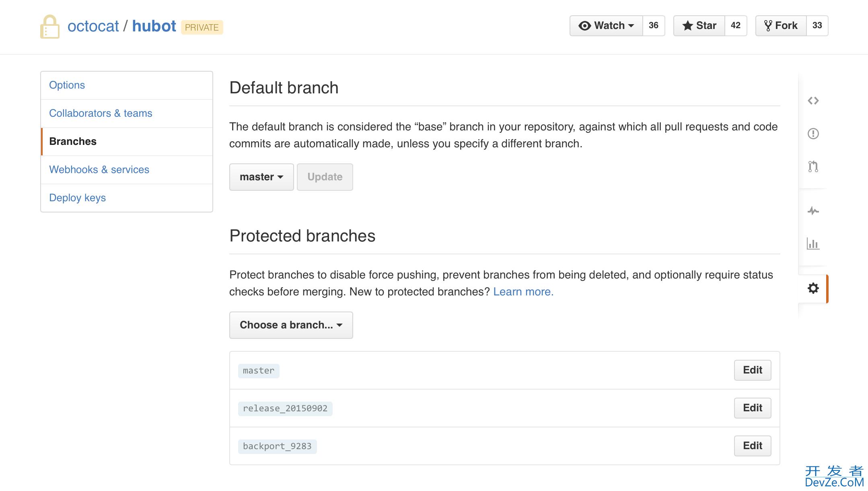Edit the release_20150902 protected branch

click(753, 408)
